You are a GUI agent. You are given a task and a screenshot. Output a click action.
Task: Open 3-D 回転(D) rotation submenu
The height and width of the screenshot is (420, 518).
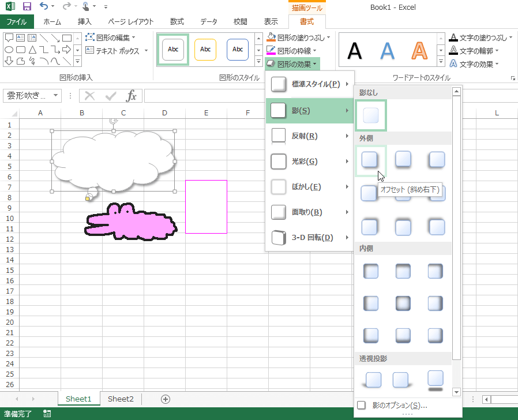310,238
